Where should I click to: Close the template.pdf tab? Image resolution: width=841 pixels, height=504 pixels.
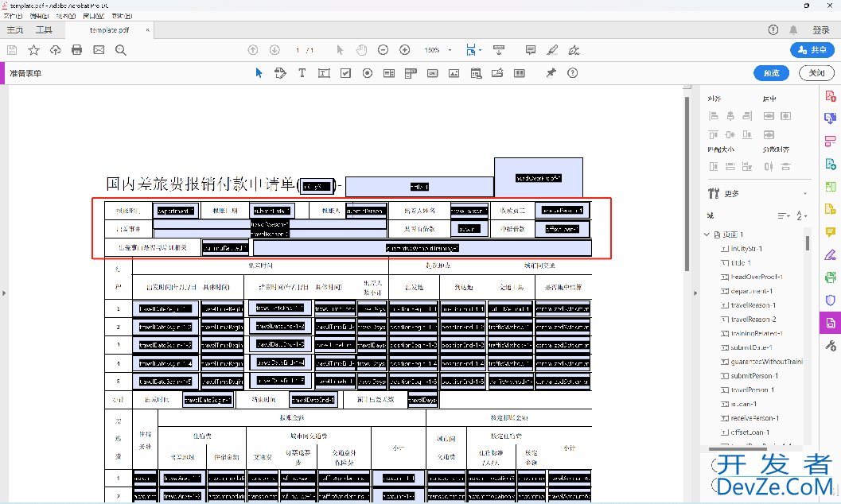[147, 30]
